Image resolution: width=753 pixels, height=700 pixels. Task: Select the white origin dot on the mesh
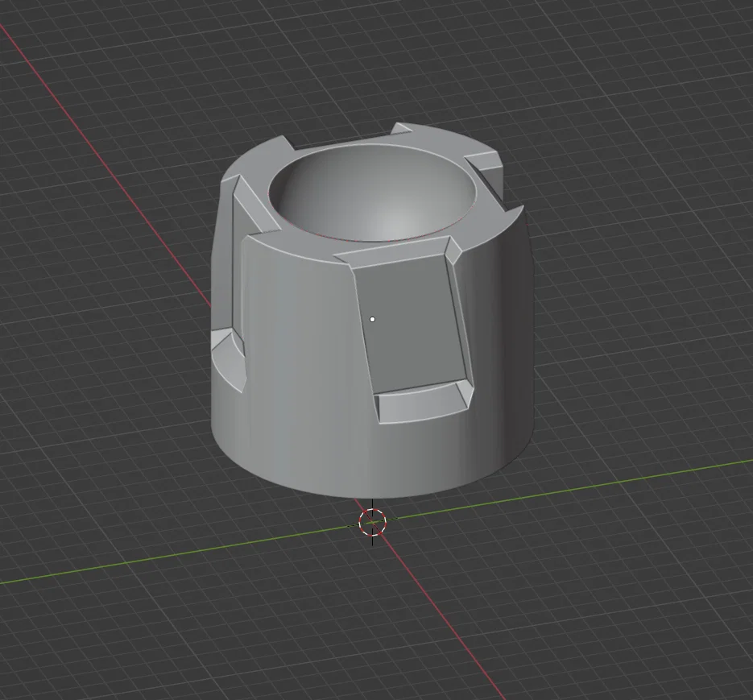(372, 319)
